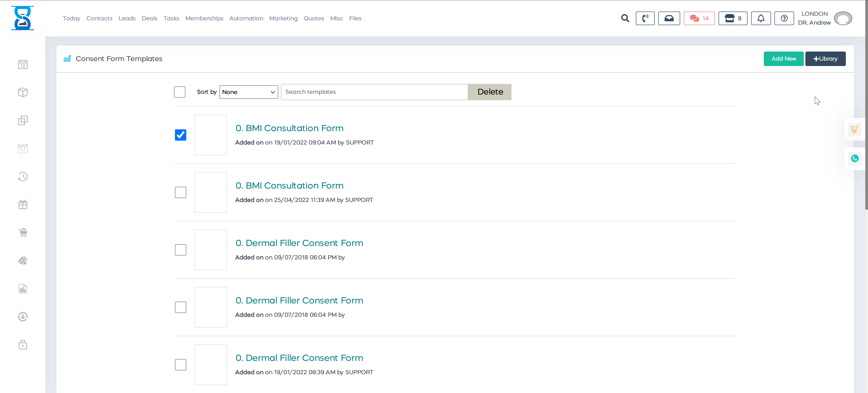868x393 pixels.
Task: Tick the select-all checkbox beside Sort by
Action: 180,92
